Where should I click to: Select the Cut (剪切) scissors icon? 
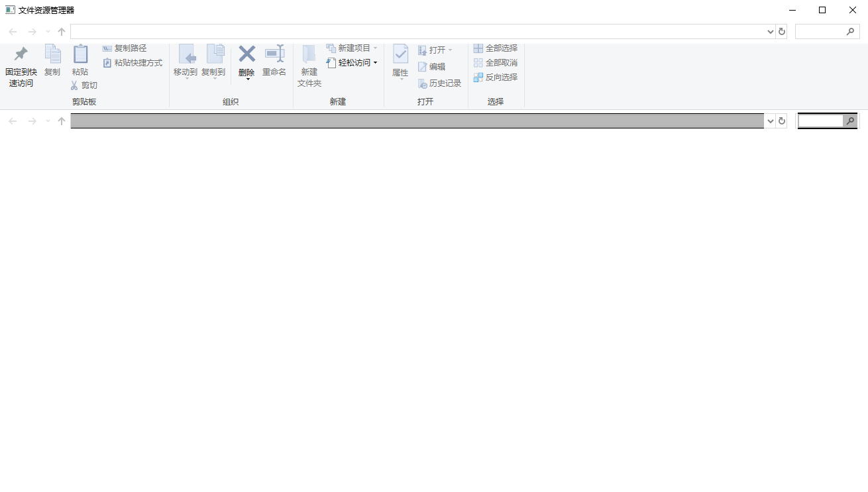coord(74,85)
